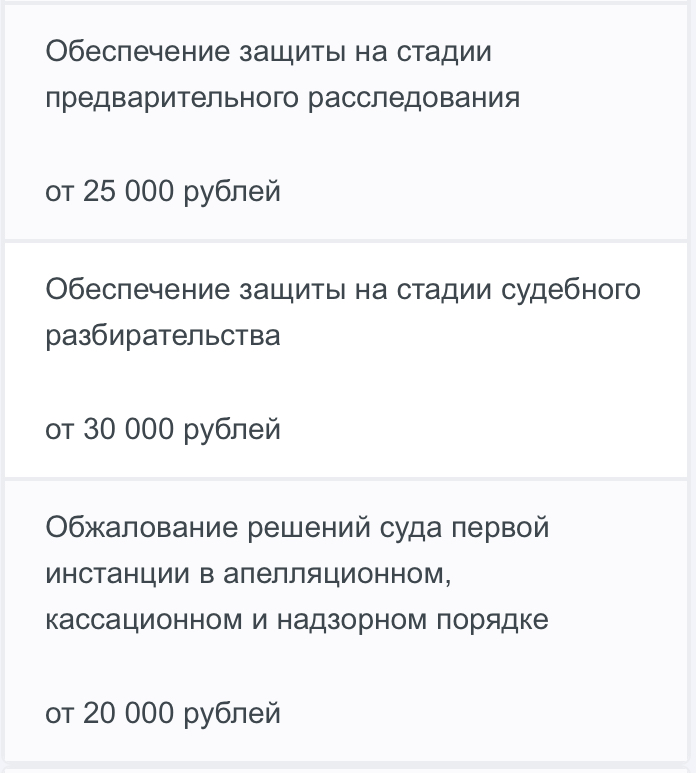
Task: Open the court trial defense service card
Action: 346,360
